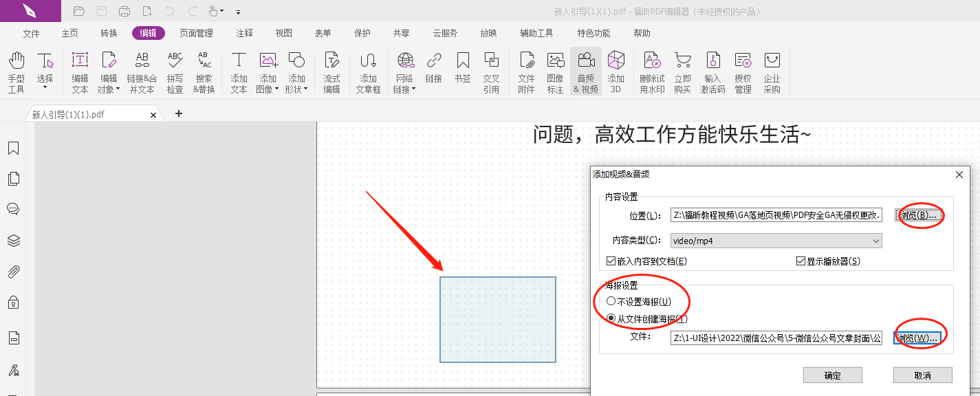Click the 书签 bookmark tool
This screenshot has width=980, height=396.
(x=463, y=71)
